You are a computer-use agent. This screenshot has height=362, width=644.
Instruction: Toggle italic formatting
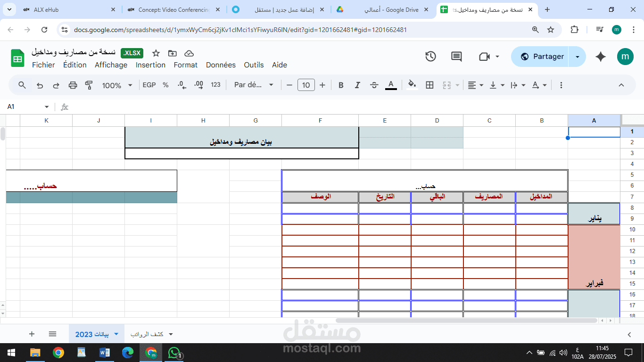pos(357,85)
